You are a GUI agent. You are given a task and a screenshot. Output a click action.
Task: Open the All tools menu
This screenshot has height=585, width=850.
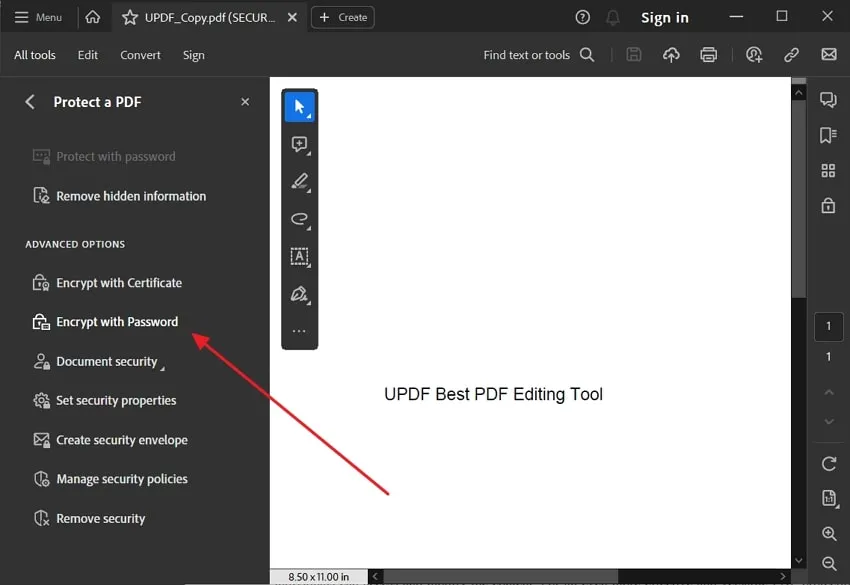click(34, 55)
